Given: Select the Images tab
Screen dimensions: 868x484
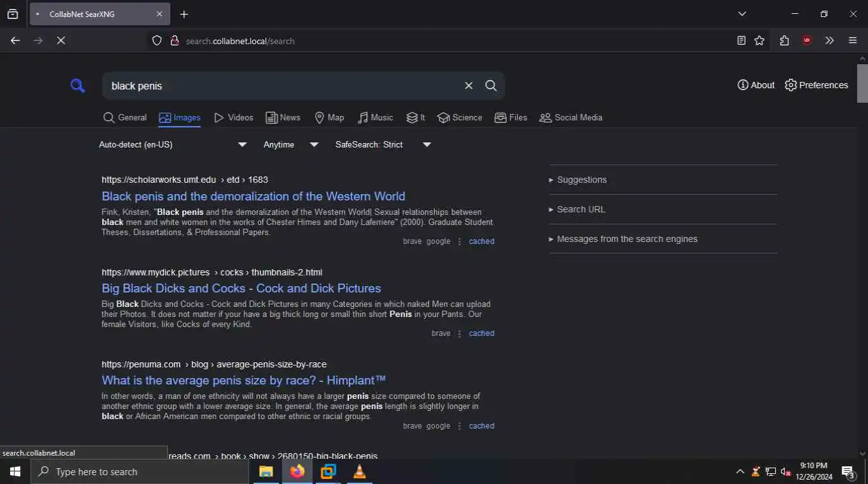Looking at the screenshot, I should tap(180, 118).
